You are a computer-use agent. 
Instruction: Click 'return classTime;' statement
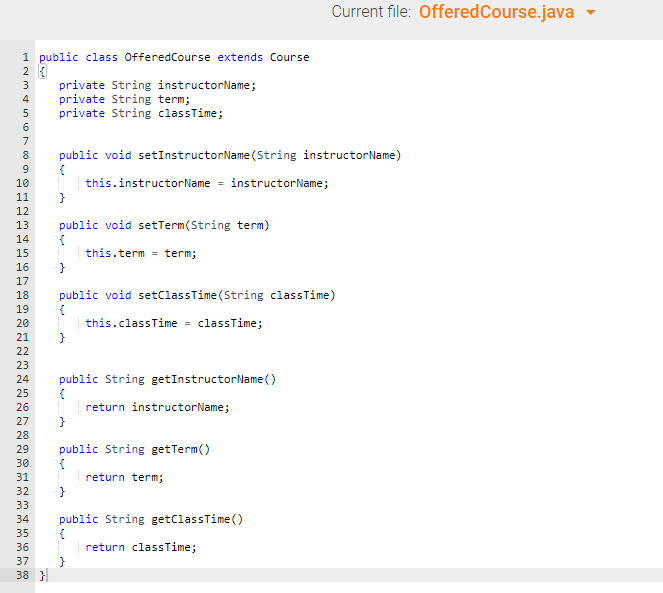click(x=141, y=547)
